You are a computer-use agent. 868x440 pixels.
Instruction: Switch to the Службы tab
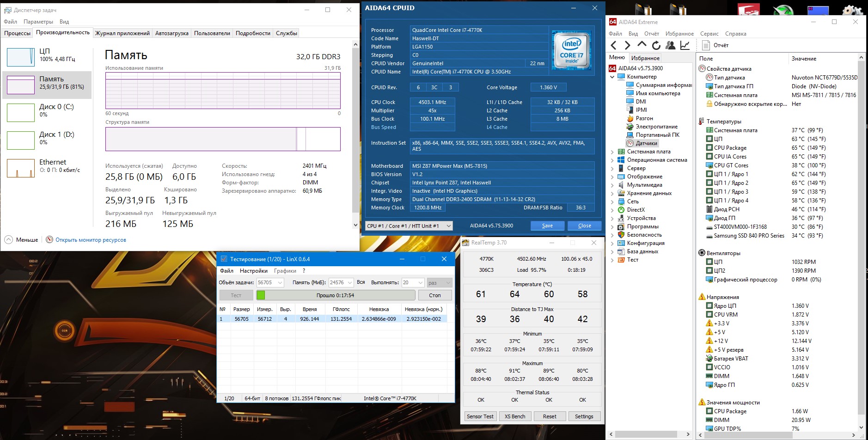(x=287, y=33)
